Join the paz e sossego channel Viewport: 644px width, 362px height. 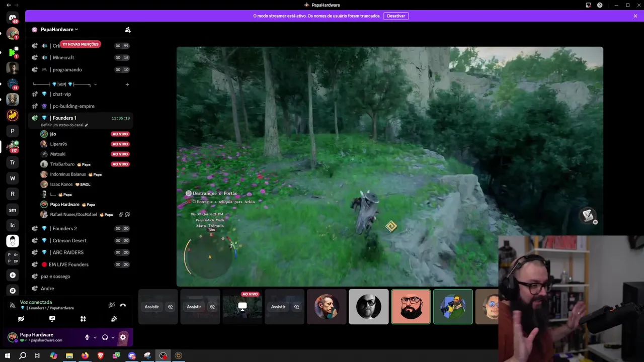coord(80,277)
